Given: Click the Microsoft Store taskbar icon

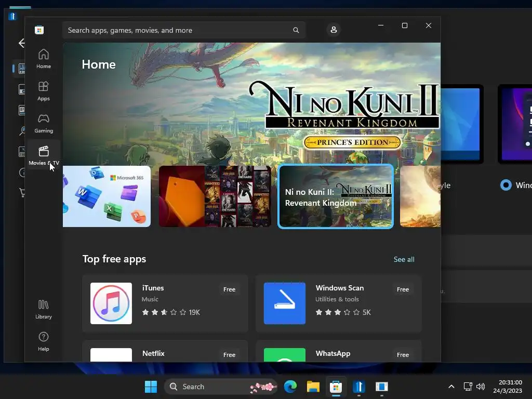Looking at the screenshot, I should tap(336, 387).
